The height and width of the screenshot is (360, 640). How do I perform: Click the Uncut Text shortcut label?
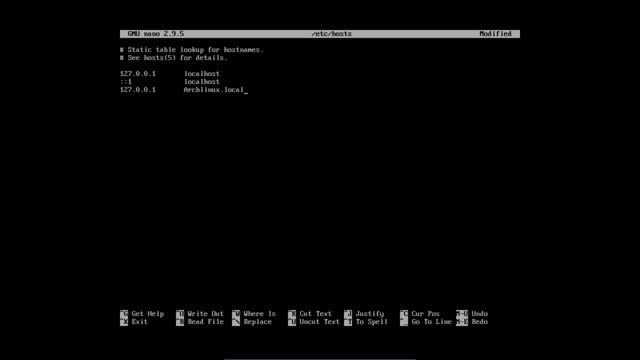(319, 322)
